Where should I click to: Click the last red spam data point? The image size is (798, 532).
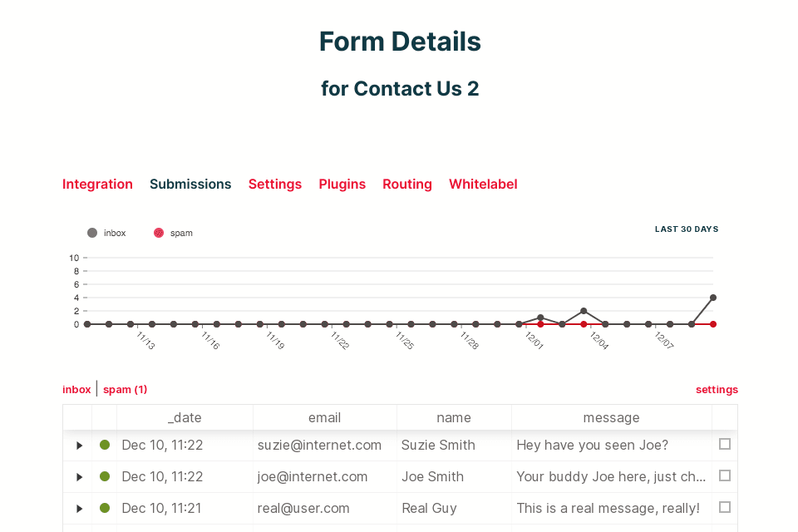pyautogui.click(x=713, y=324)
